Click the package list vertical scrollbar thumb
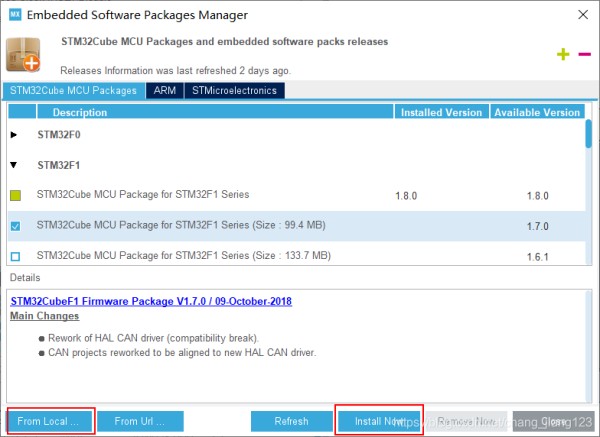 [589, 134]
